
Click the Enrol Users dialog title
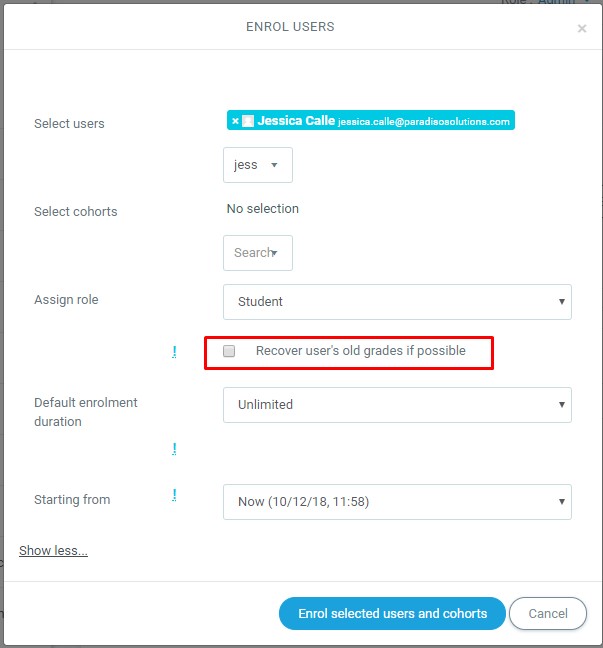[x=290, y=27]
